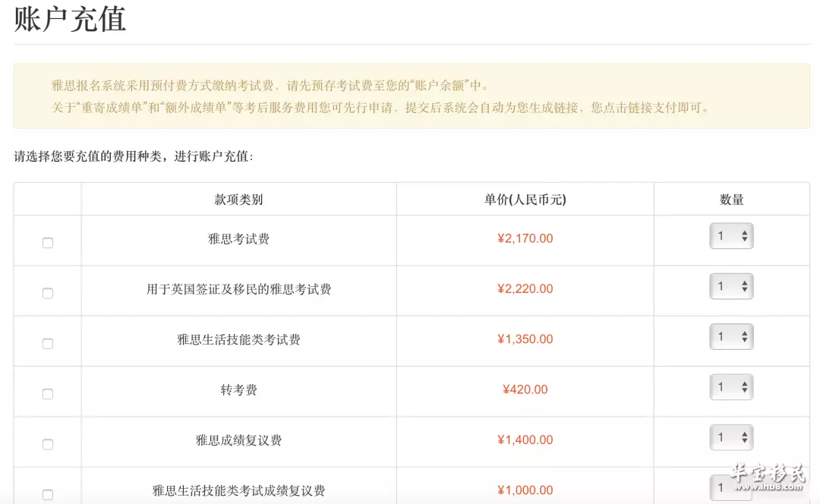Click the 数量 column header

[x=732, y=200]
